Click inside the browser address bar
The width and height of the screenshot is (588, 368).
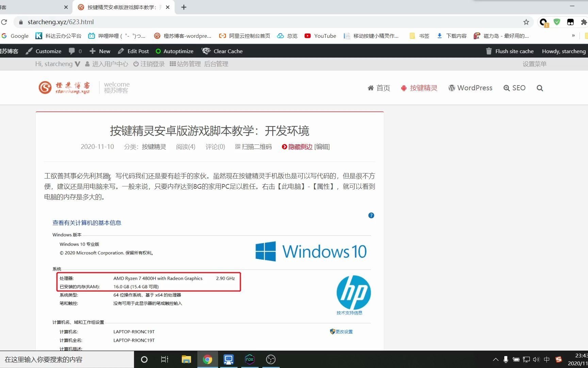[x=136, y=22]
